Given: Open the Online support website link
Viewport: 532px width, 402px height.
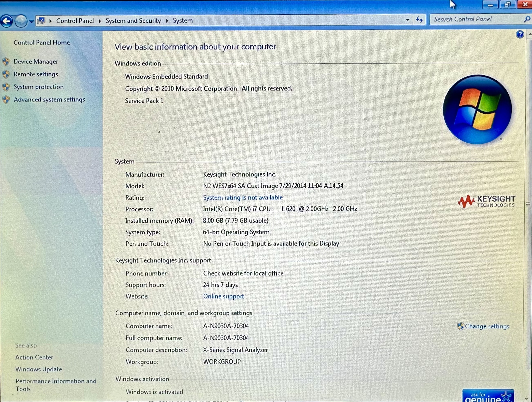Looking at the screenshot, I should click(223, 296).
